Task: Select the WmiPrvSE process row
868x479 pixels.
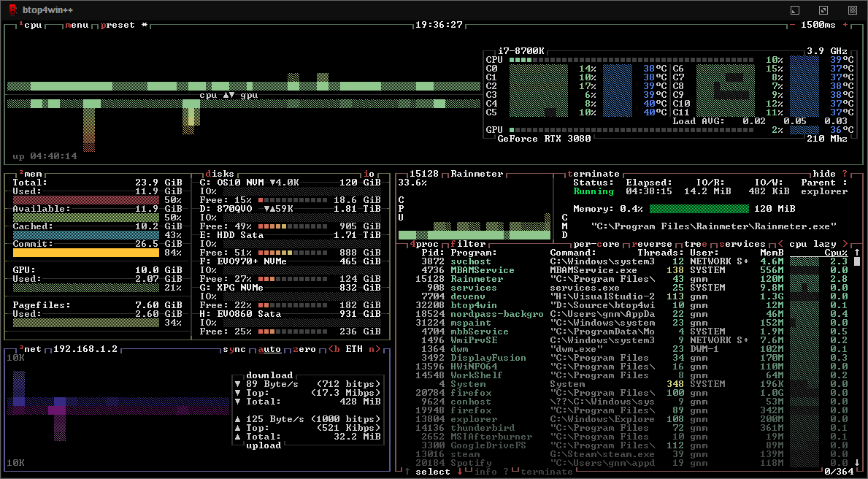Action: (x=624, y=340)
